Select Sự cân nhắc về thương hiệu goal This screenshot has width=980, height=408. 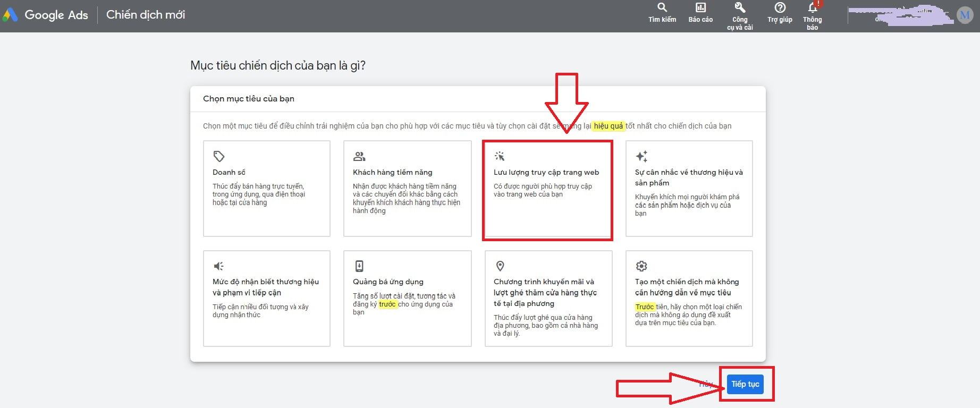[x=689, y=189]
